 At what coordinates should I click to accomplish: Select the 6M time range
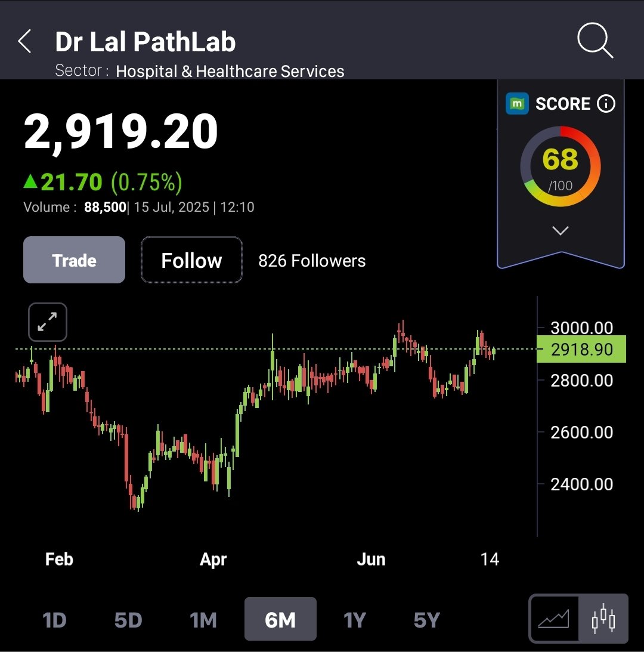(x=280, y=619)
